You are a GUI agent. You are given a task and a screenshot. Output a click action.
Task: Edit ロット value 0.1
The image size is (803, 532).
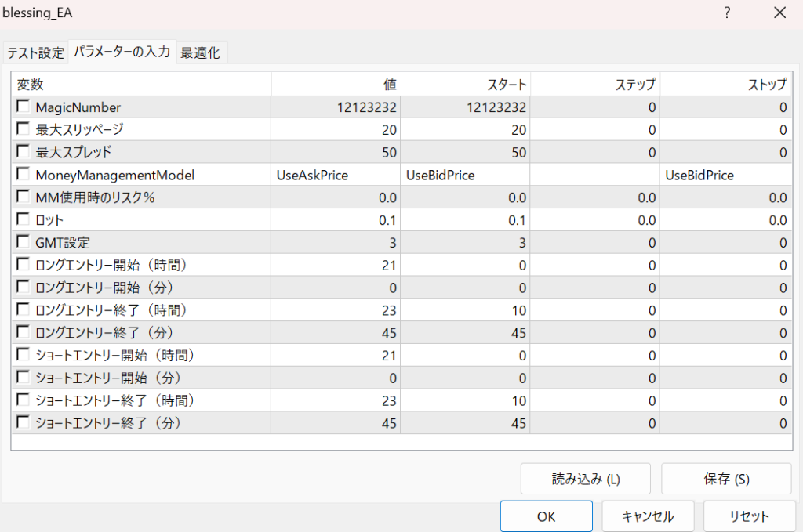pyautogui.click(x=336, y=220)
